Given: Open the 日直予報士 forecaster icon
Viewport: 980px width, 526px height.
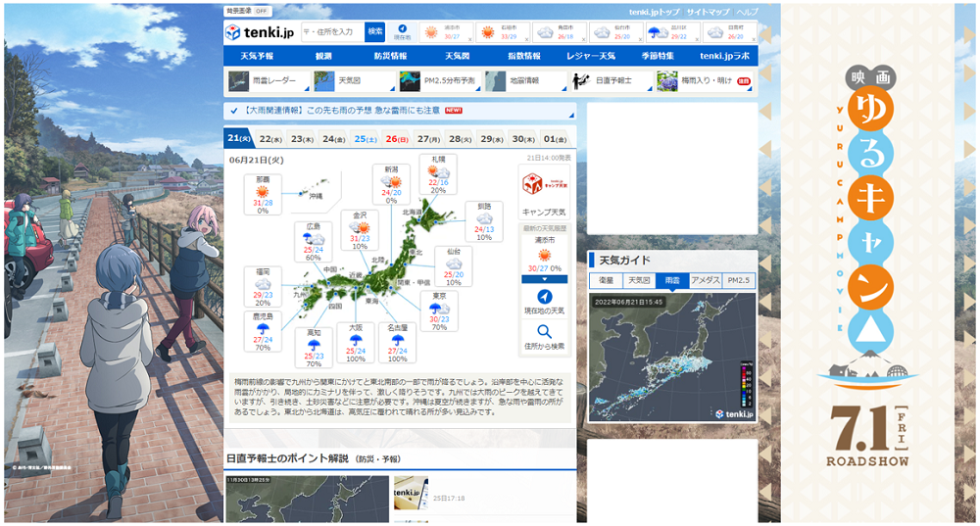Looking at the screenshot, I should tap(581, 80).
